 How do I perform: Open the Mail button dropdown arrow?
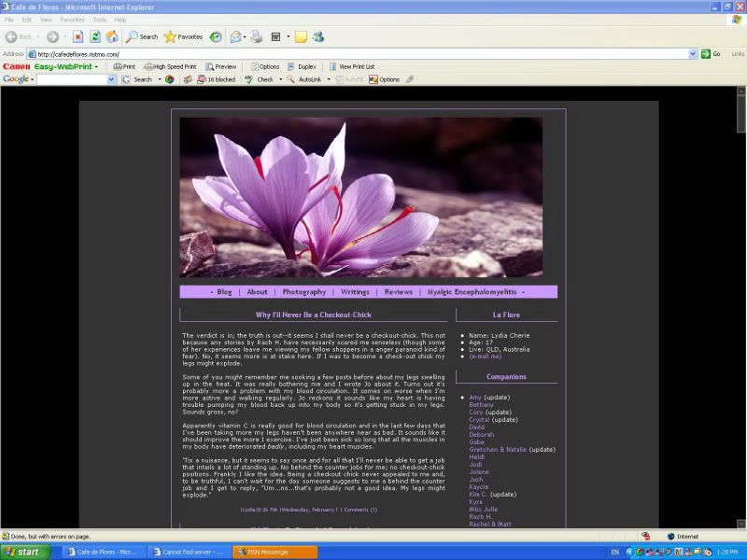[x=245, y=36]
